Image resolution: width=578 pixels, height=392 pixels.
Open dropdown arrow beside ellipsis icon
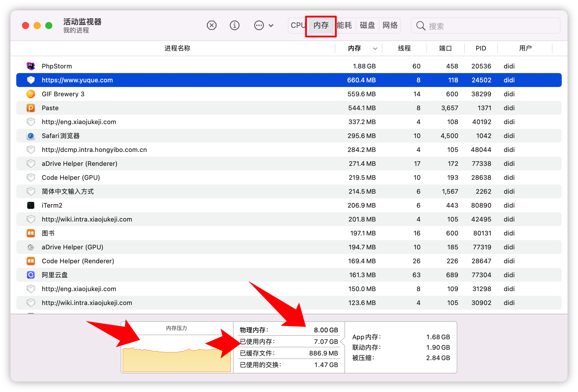pyautogui.click(x=271, y=26)
